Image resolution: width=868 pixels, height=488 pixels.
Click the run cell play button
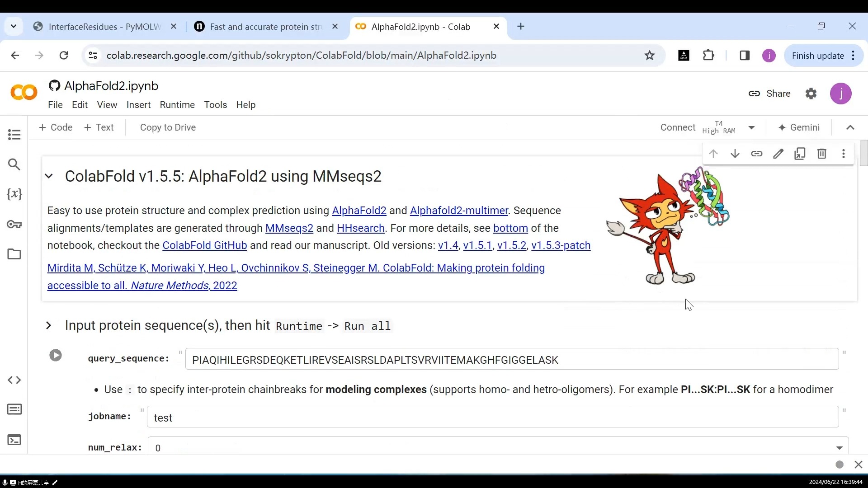56,355
